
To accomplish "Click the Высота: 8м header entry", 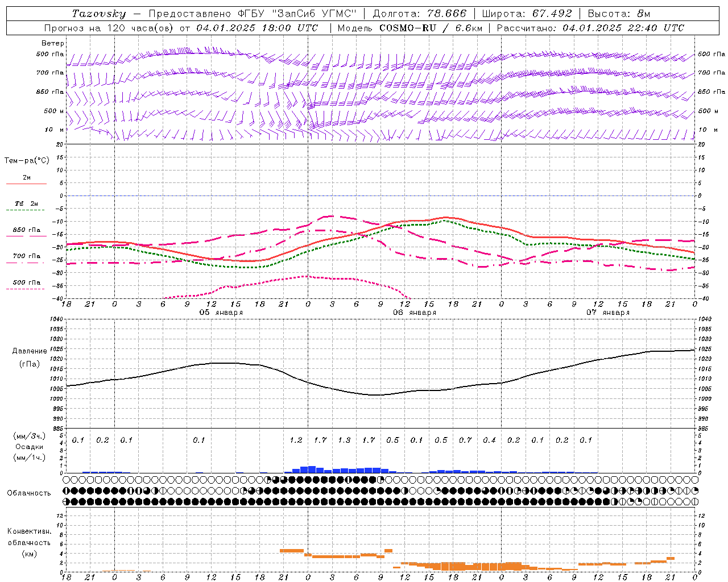I will 619,14.
